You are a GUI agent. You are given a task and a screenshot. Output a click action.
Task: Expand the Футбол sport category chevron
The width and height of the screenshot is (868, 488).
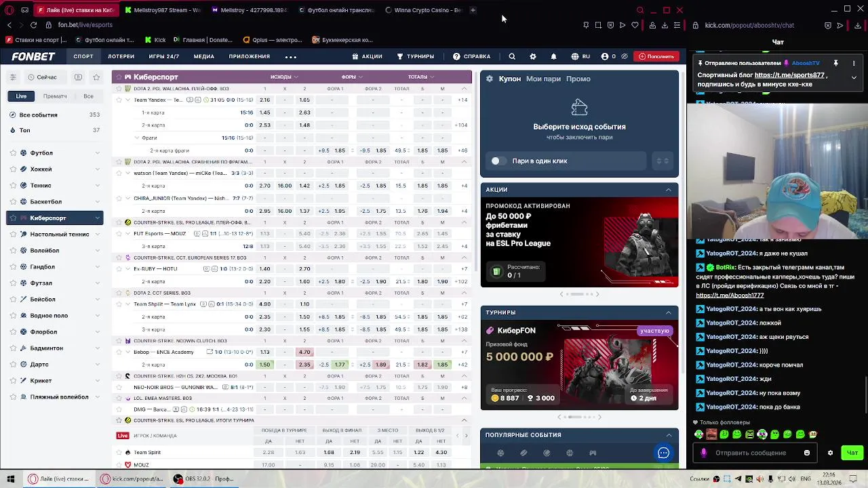[x=97, y=153]
